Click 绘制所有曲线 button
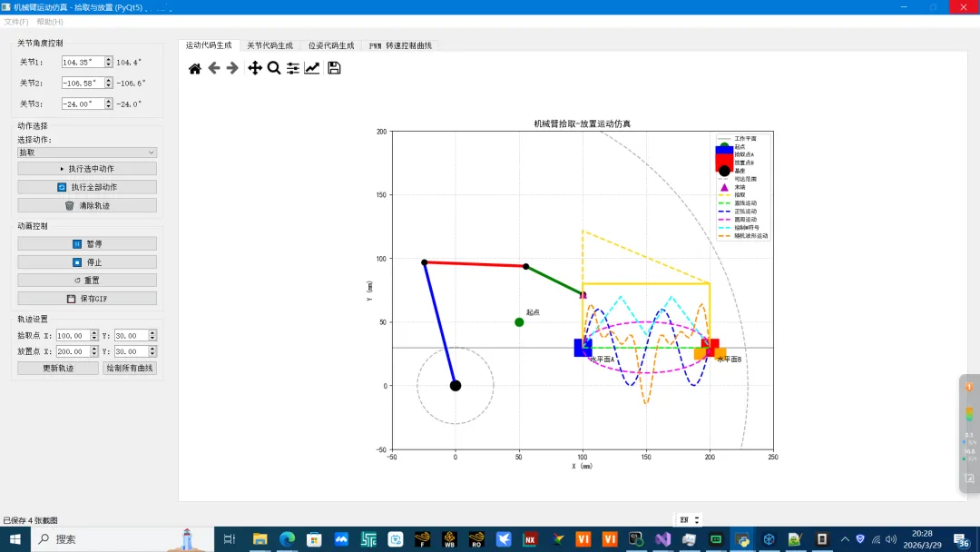The height and width of the screenshot is (552, 980). (x=130, y=369)
